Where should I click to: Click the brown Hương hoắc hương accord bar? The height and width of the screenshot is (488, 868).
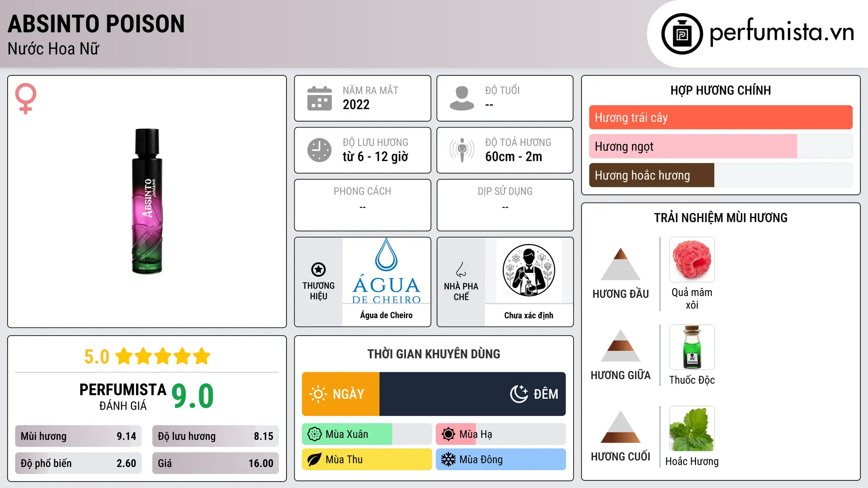pyautogui.click(x=651, y=175)
